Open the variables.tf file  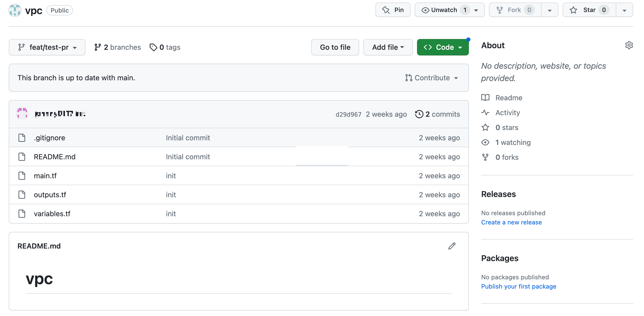pos(52,214)
